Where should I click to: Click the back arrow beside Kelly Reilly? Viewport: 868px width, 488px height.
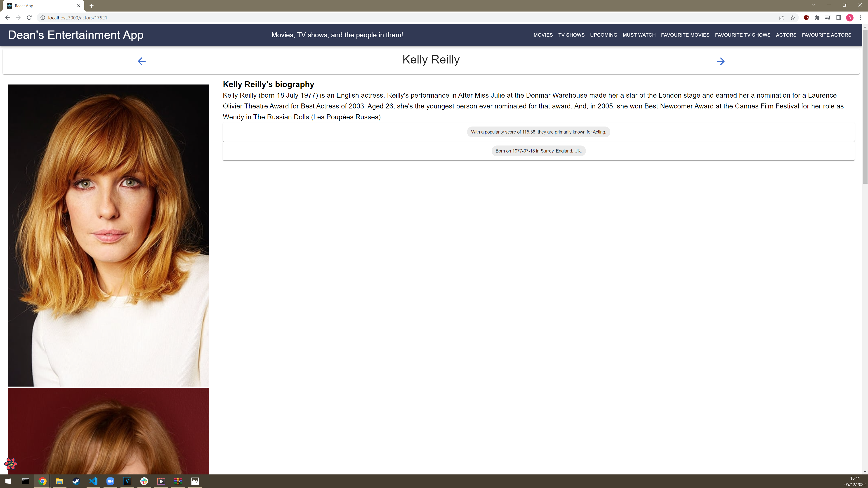[x=142, y=61]
